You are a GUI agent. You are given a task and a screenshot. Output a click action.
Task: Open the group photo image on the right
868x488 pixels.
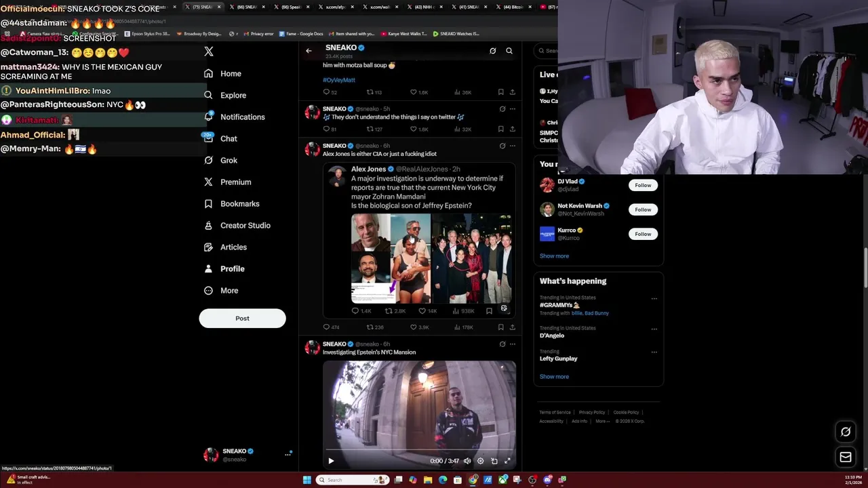pos(471,258)
